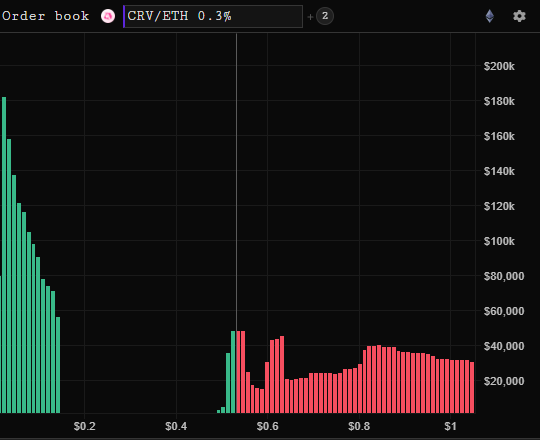Click the $100k axis label
Image resolution: width=540 pixels, height=440 pixels.
click(499, 241)
